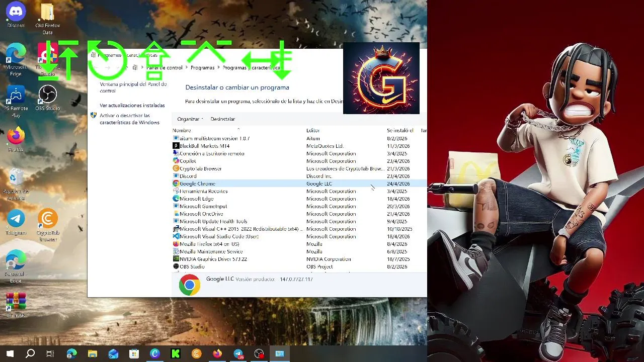The width and height of the screenshot is (644, 362).
Task: Open taskbar search magnifier
Action: 30,353
